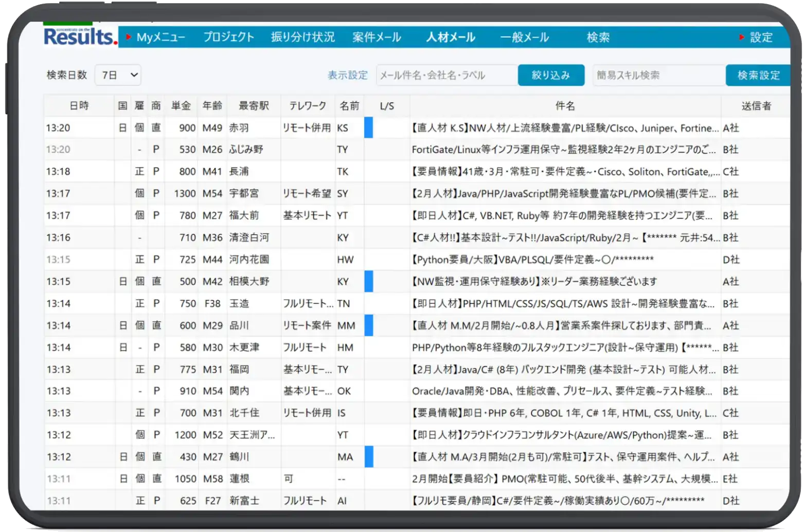This screenshot has width=804, height=532.
Task: Click the 絞り込み filter button
Action: pyautogui.click(x=551, y=75)
